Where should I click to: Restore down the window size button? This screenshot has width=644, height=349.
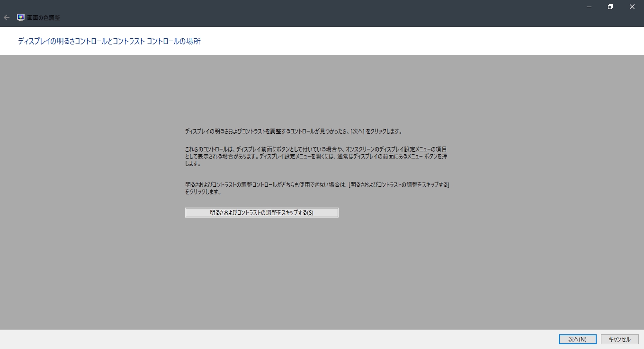(610, 7)
